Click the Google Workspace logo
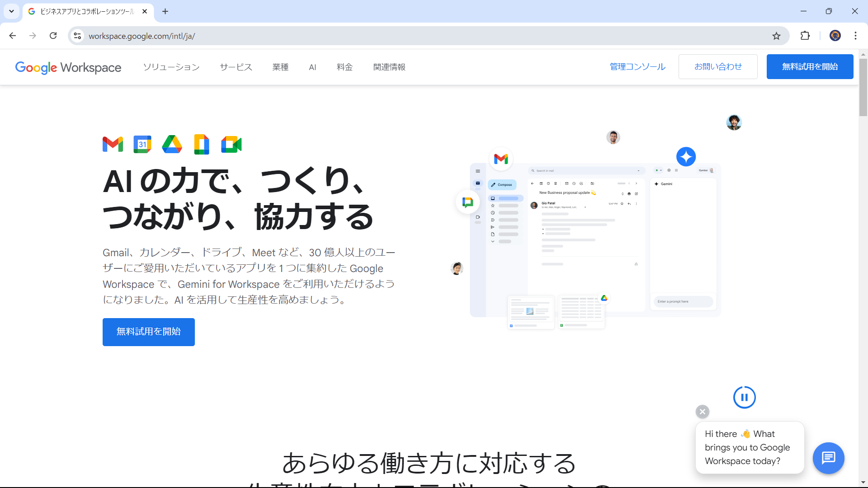868x488 pixels. [x=68, y=67]
